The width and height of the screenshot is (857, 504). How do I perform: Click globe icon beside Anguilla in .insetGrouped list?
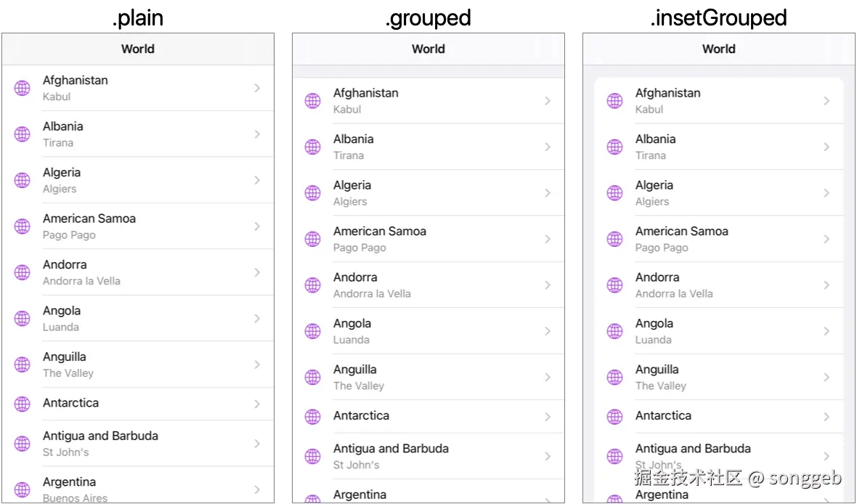[x=615, y=378]
